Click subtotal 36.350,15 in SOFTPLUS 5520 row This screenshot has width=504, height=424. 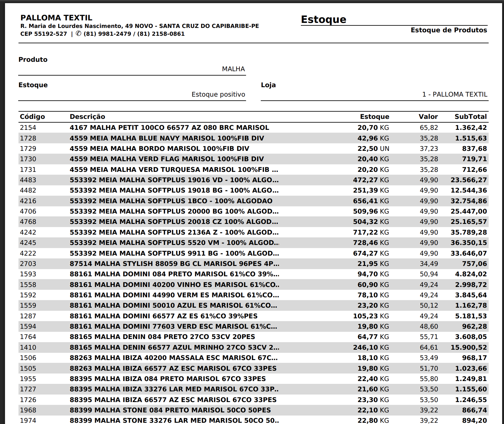click(469, 243)
